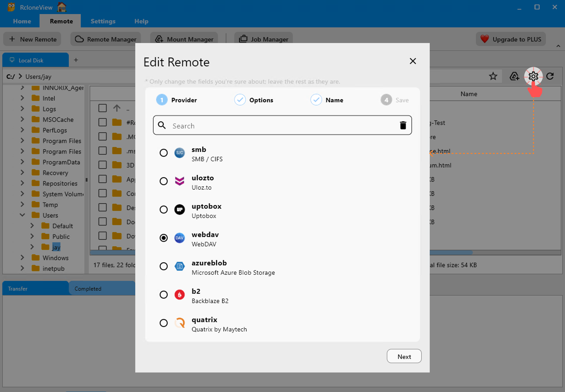Screen dimensions: 565x392
Task: Collapse the Users folder
Action: (22, 215)
